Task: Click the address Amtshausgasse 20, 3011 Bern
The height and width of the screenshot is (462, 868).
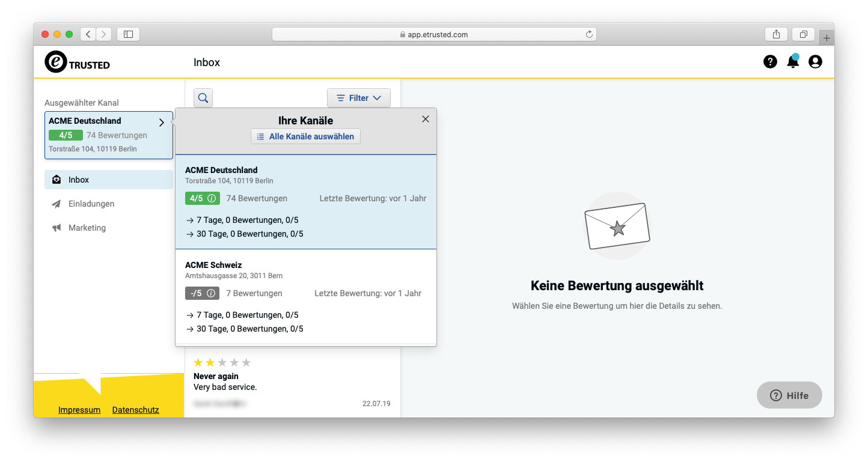Action: click(x=234, y=276)
